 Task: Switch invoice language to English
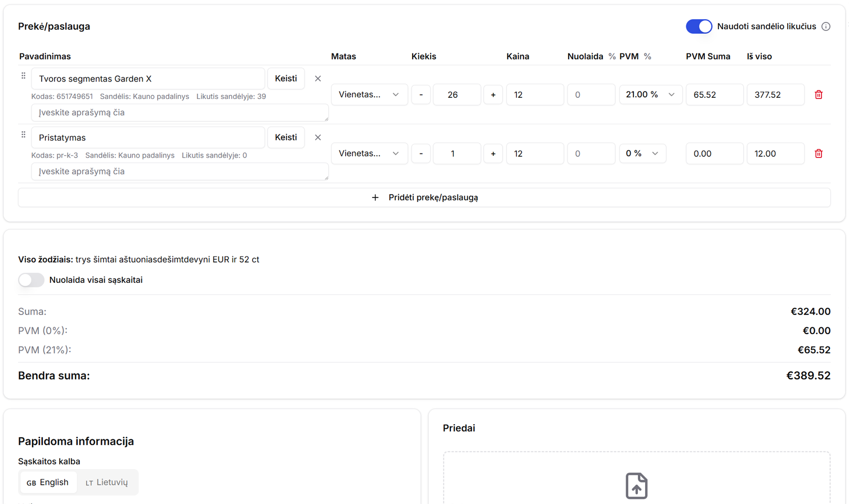tap(48, 483)
